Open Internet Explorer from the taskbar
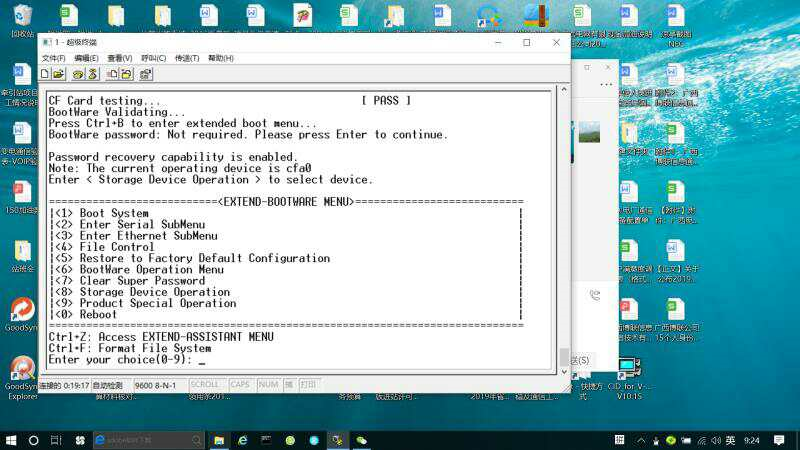The height and width of the screenshot is (450, 800). point(243,440)
